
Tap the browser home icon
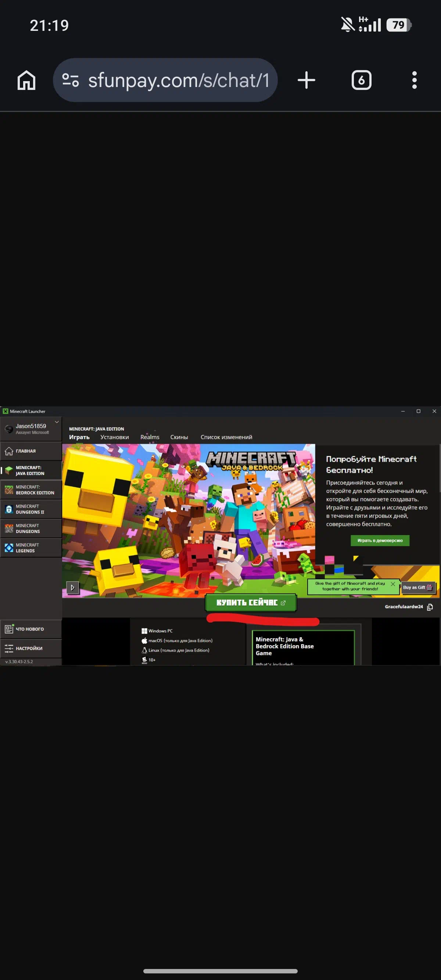point(26,80)
